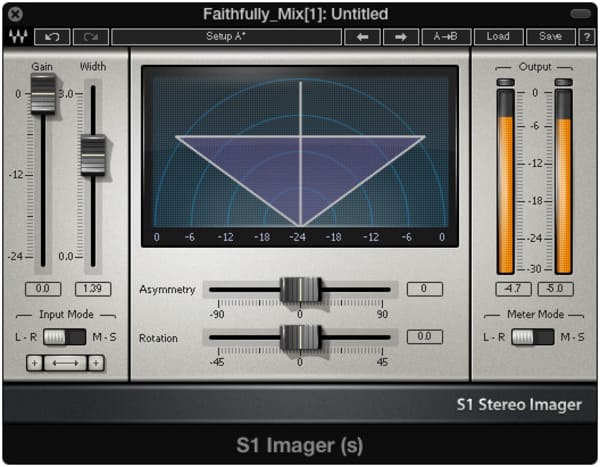Click the Width fader handle
This screenshot has height=467, width=600.
point(92,154)
